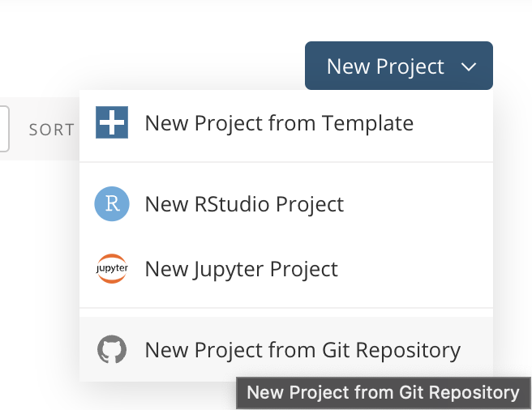Viewport: 532px width, 410px height.
Task: Click the Jupyter logo icon
Action: [x=111, y=269]
